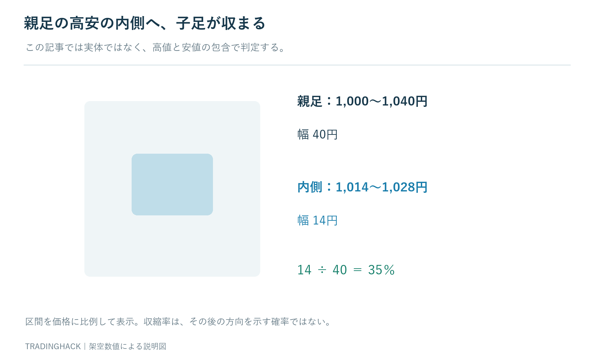Click the note beginning 区間を価格に比例して表示

[179, 322]
